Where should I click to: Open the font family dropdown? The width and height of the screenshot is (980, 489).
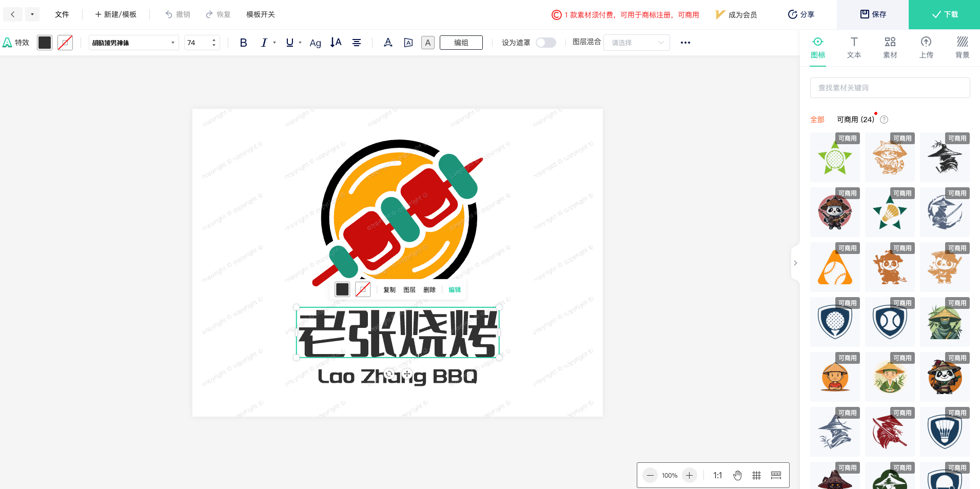pyautogui.click(x=133, y=43)
